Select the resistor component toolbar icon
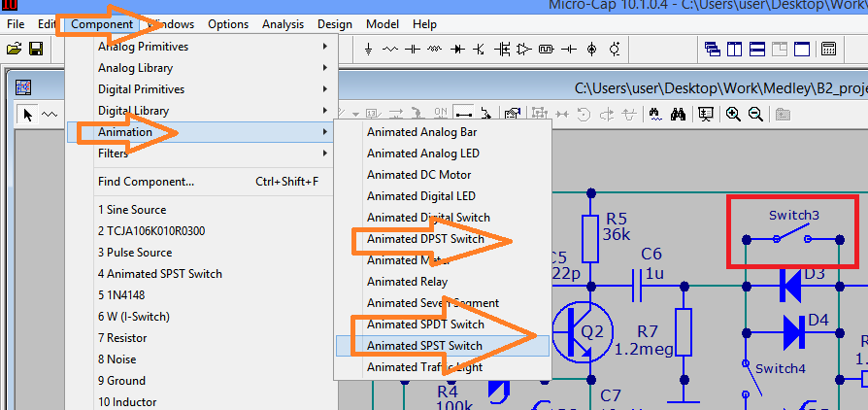868x410 pixels. tap(390, 49)
